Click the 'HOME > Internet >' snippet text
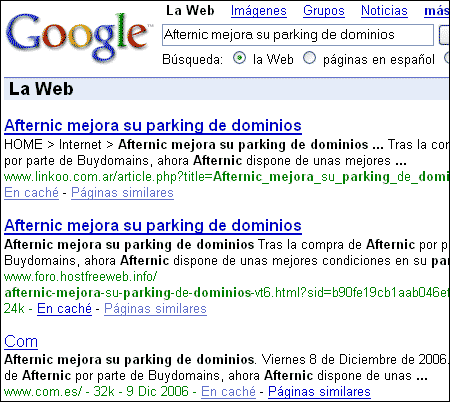Image resolution: width=450 pixels, height=402 pixels. [59, 145]
